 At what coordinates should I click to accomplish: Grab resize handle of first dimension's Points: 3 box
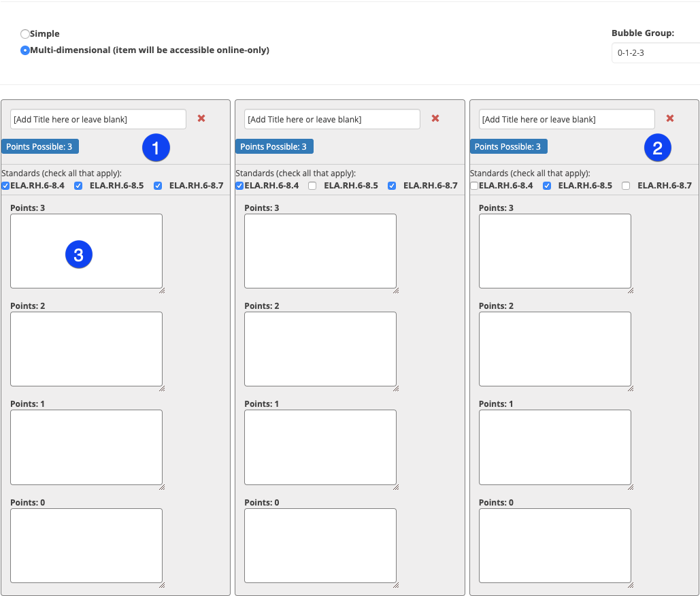coord(162,291)
